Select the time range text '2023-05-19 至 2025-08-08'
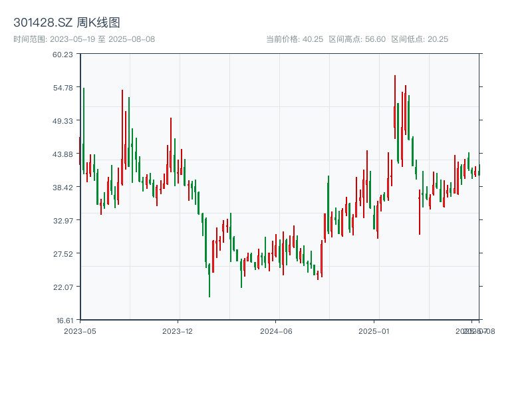The height and width of the screenshot is (399, 532). [x=102, y=39]
